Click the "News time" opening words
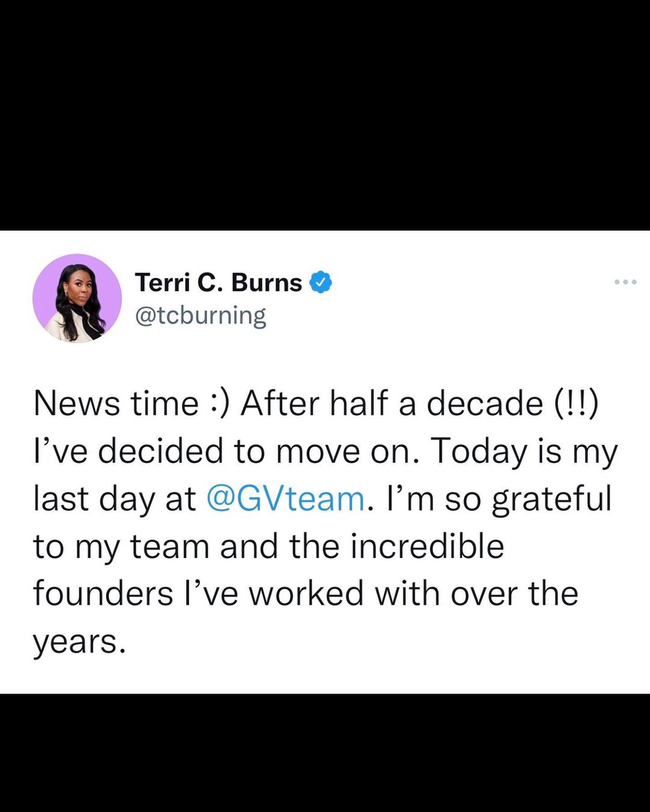This screenshot has width=650, height=812. [116, 403]
